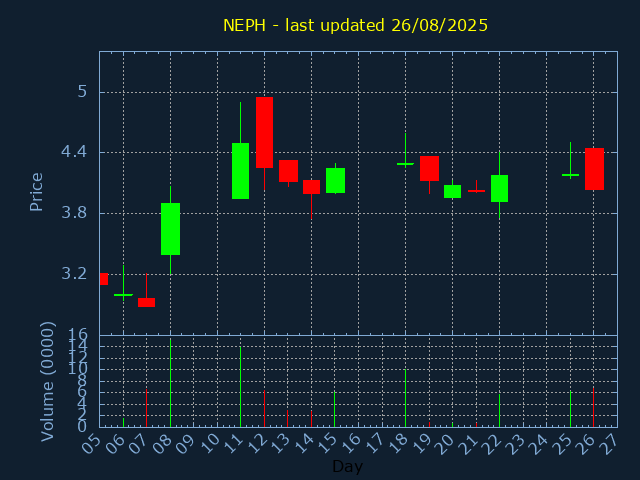Click the price axis value 3.2

tap(74, 273)
